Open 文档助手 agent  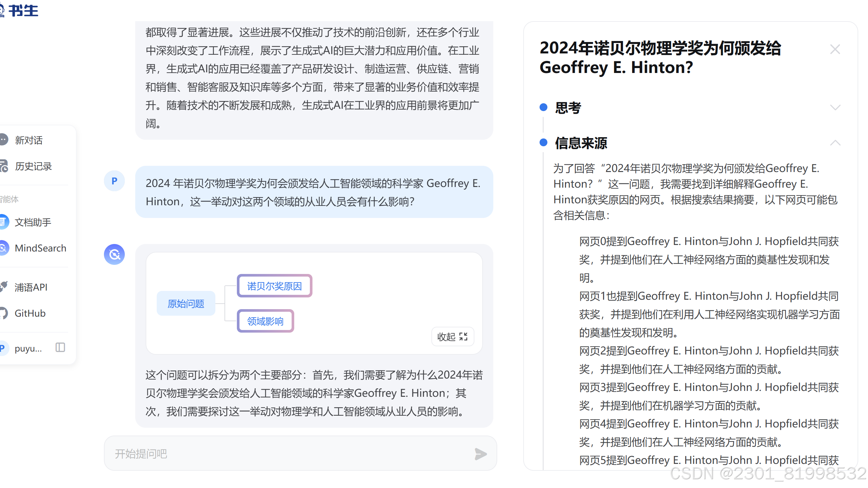pyautogui.click(x=33, y=222)
